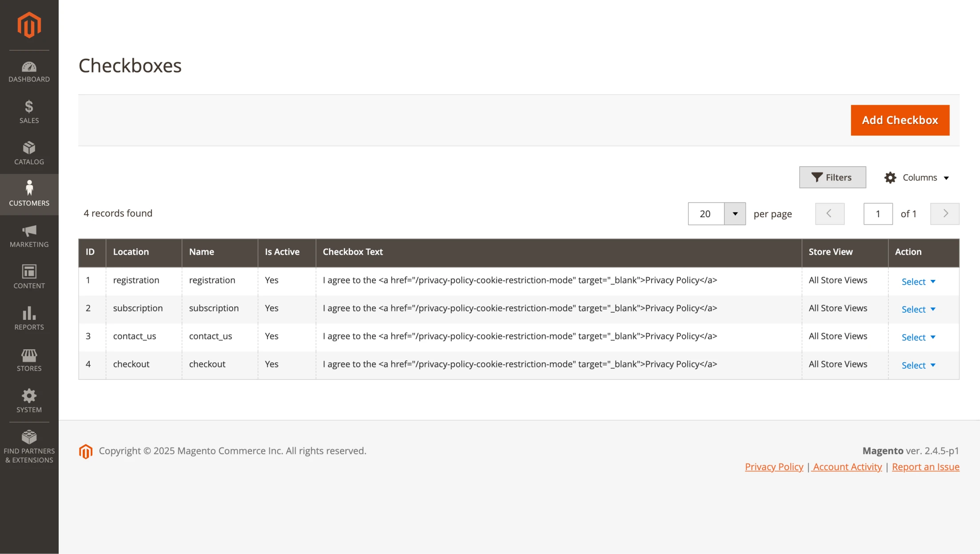The height and width of the screenshot is (554, 980).
Task: Click the Find Partners & Extensions icon
Action: point(29,437)
